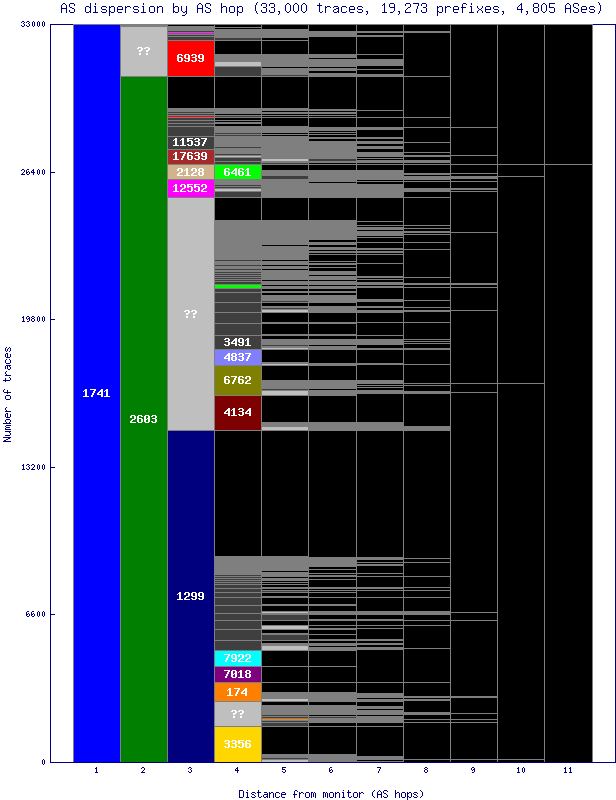Click the cyan AS 7922 block
This screenshot has width=616, height=800.
pyautogui.click(x=237, y=658)
